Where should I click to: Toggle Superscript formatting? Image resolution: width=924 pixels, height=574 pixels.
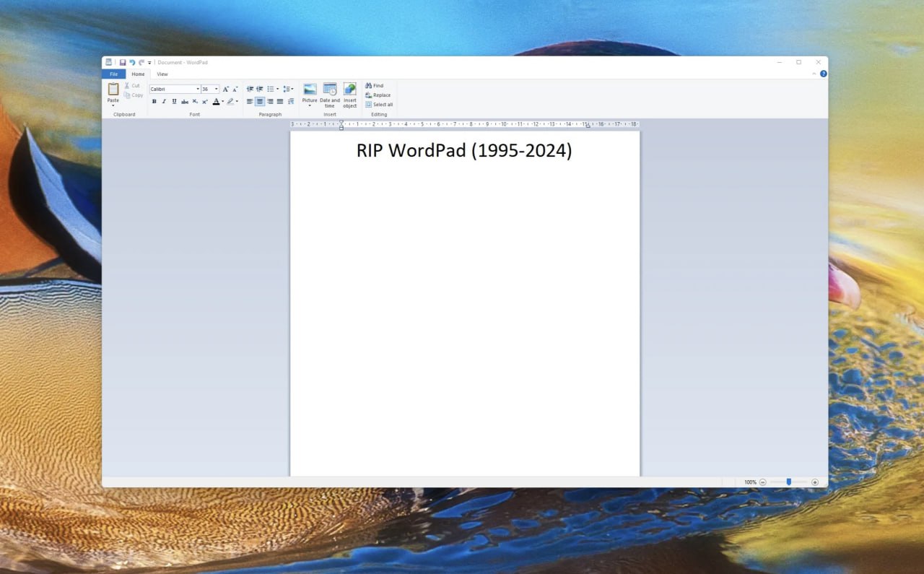[x=205, y=101]
